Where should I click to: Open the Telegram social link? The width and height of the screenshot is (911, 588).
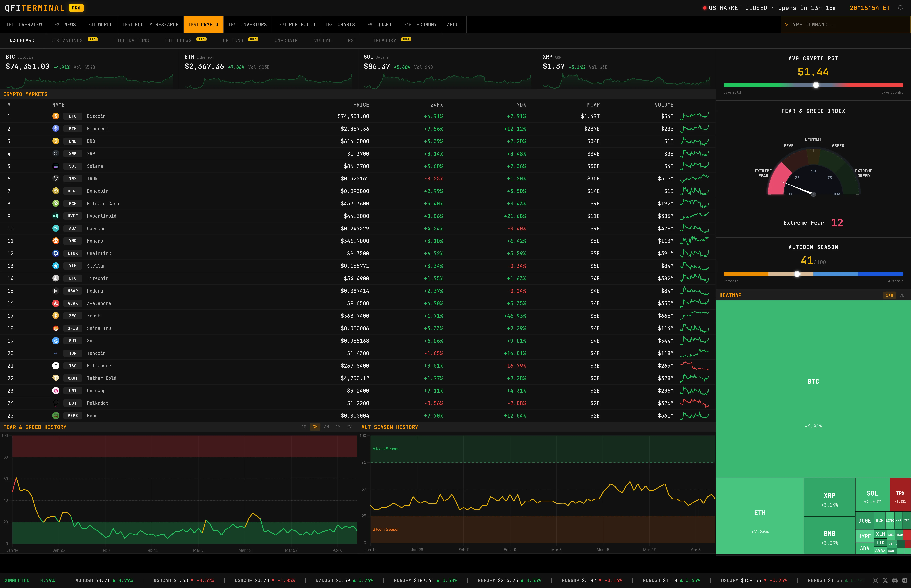pos(905,580)
